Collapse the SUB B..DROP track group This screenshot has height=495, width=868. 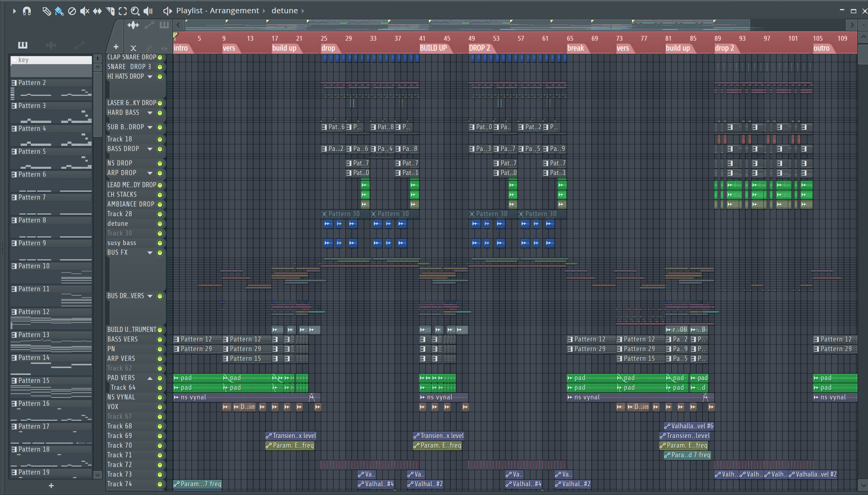tap(150, 127)
